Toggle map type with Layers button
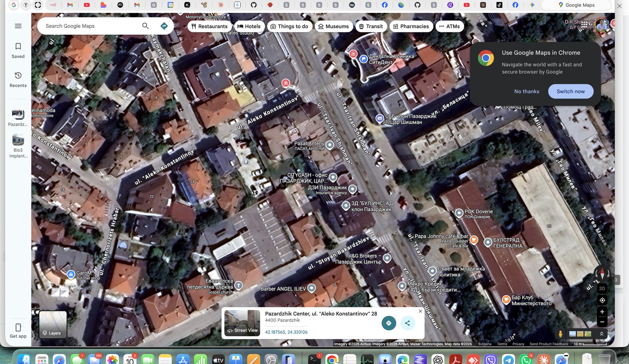Viewport: 629px width, 364px height. point(53,325)
